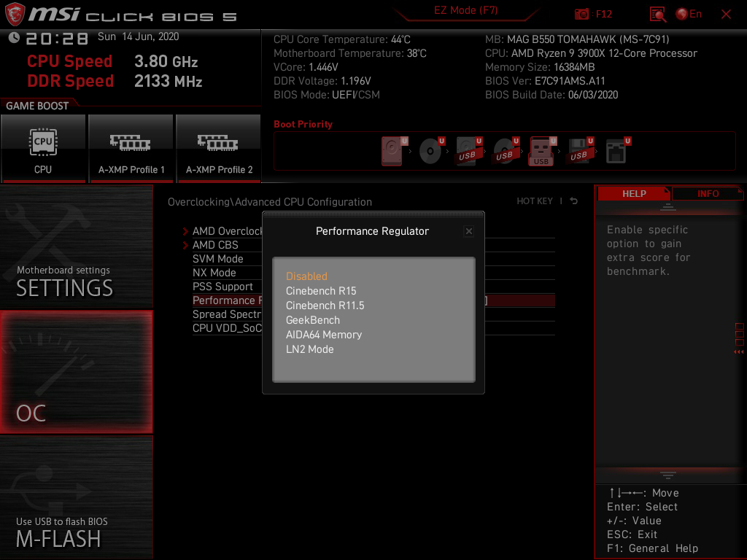The image size is (747, 560).
Task: Open the PSS Support setting
Action: click(222, 286)
